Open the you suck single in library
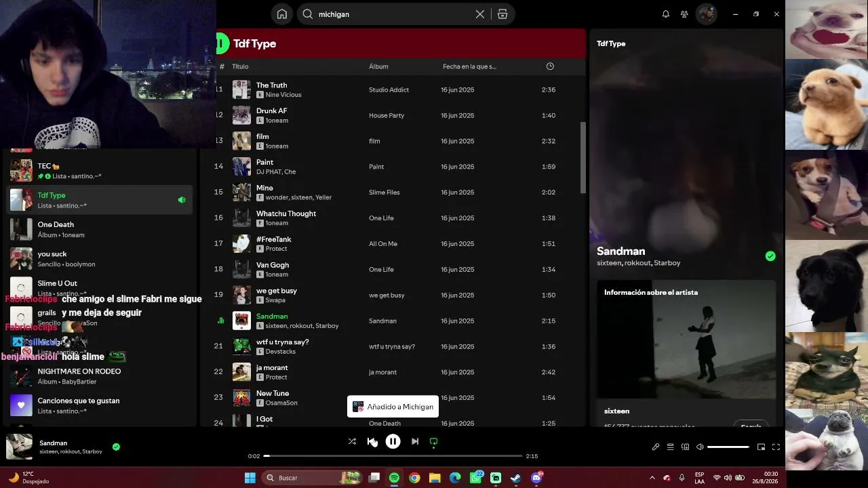Viewport: 868px width, 488px height. click(100, 258)
